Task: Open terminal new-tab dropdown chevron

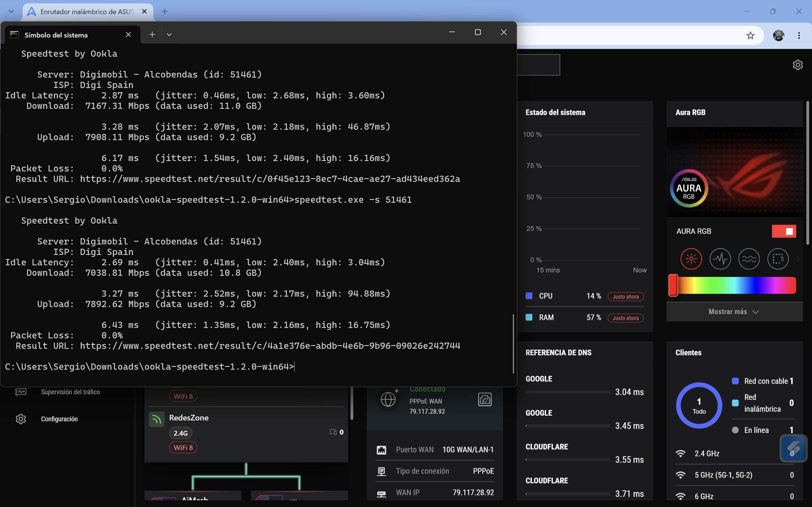Action: (169, 34)
